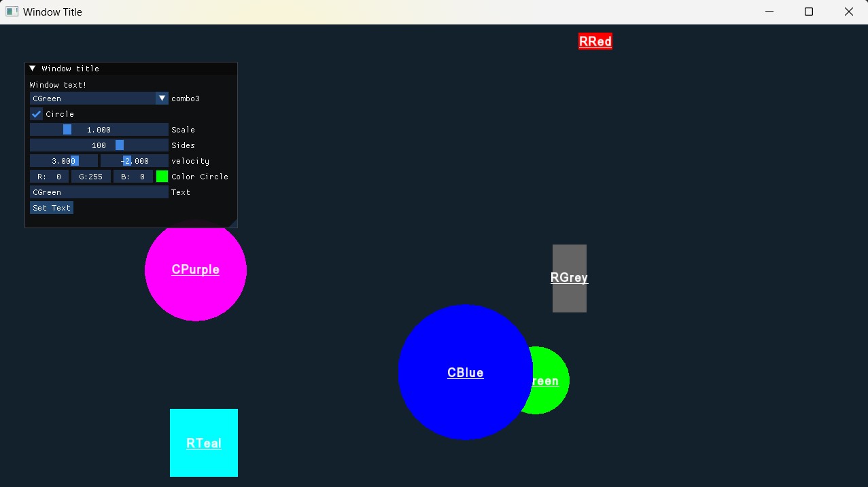The width and height of the screenshot is (868, 487).
Task: Focus the Text input field containing CGreen
Action: 99,192
